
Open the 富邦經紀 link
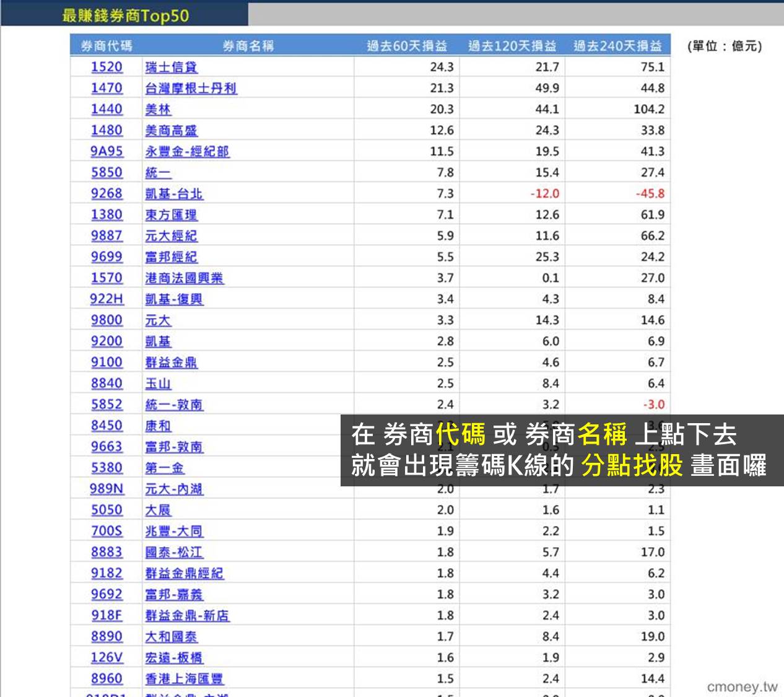coord(171,257)
